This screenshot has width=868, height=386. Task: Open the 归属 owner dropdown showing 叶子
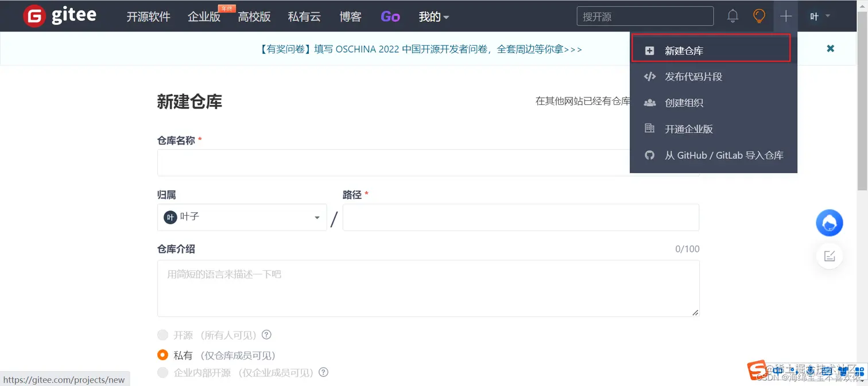(x=242, y=217)
